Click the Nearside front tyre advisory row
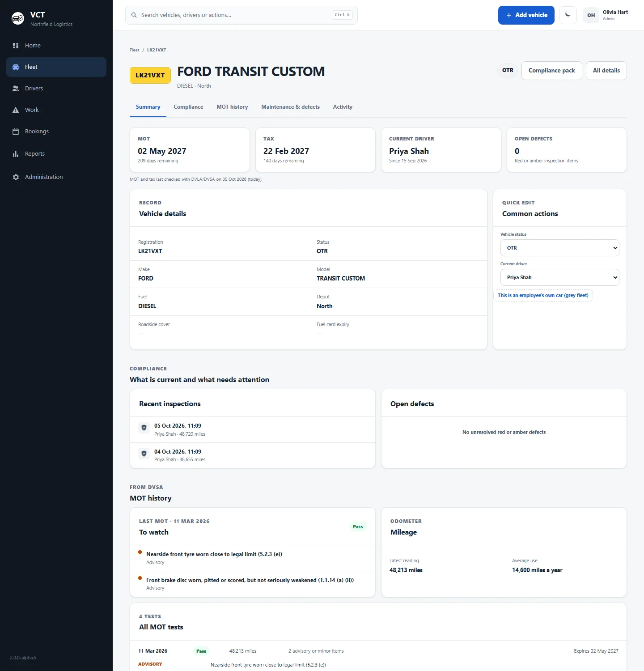This screenshot has height=671, width=644. click(253, 558)
